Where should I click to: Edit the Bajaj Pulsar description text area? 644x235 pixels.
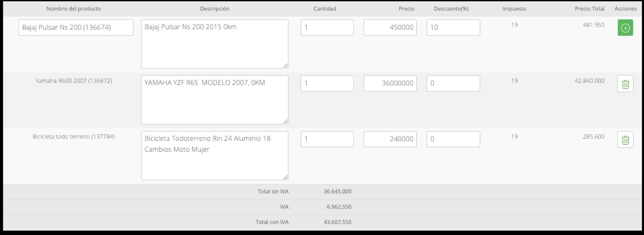215,44
